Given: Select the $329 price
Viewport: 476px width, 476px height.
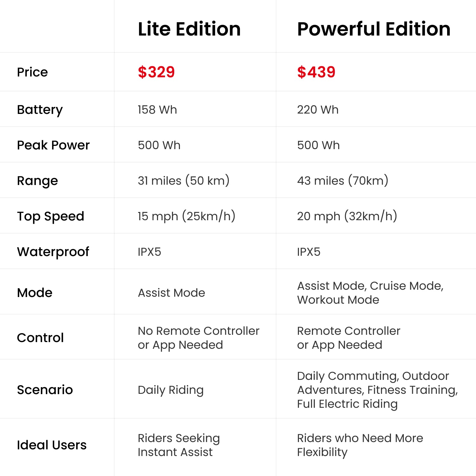Looking at the screenshot, I should pos(156,72).
